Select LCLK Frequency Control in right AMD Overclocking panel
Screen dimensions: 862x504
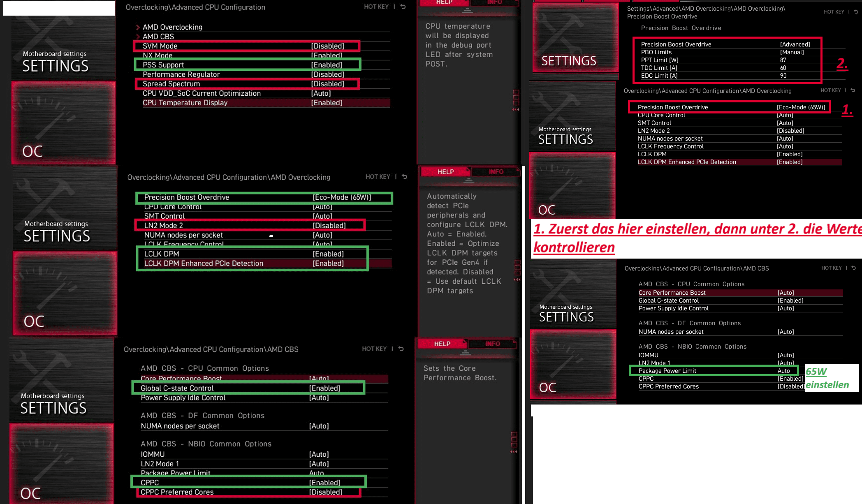[x=739, y=146]
